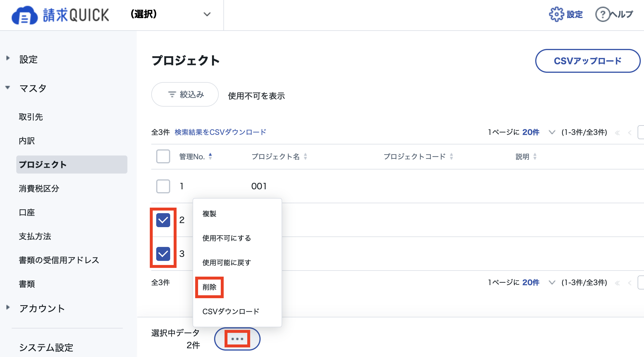Sort by 説明 column arrows
Viewport: 644px width, 357px height.
[535, 156]
